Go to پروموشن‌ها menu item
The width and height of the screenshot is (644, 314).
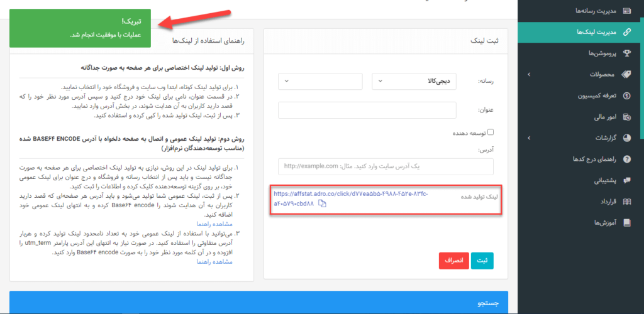pyautogui.click(x=603, y=53)
